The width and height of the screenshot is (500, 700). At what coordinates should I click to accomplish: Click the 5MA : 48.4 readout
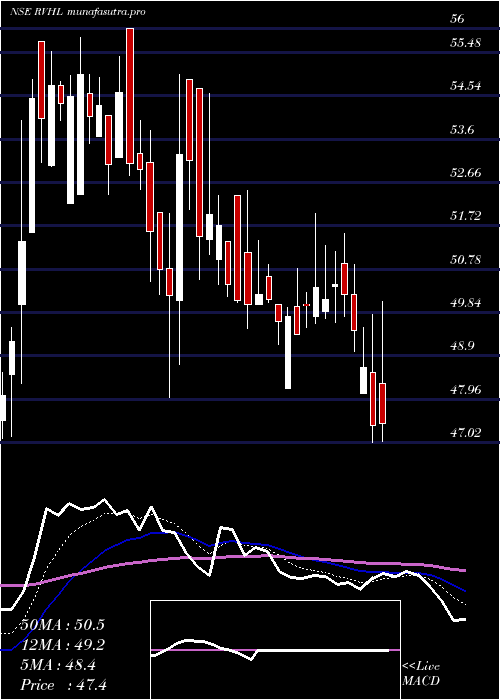[x=57, y=665]
